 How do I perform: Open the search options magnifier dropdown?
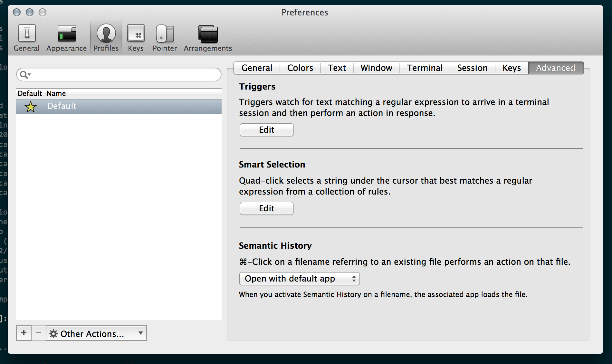tap(25, 75)
